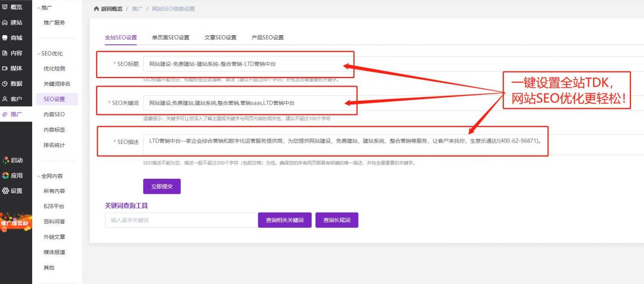
Task: Click the 查询相关关键词 button
Action: (285, 220)
